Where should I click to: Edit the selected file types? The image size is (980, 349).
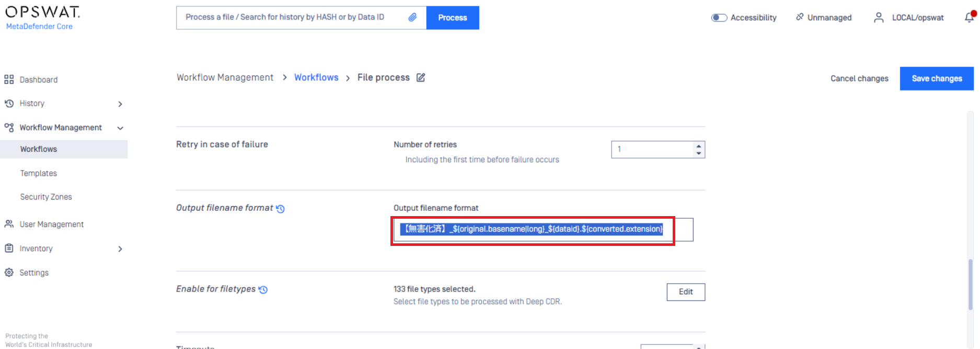coord(685,291)
